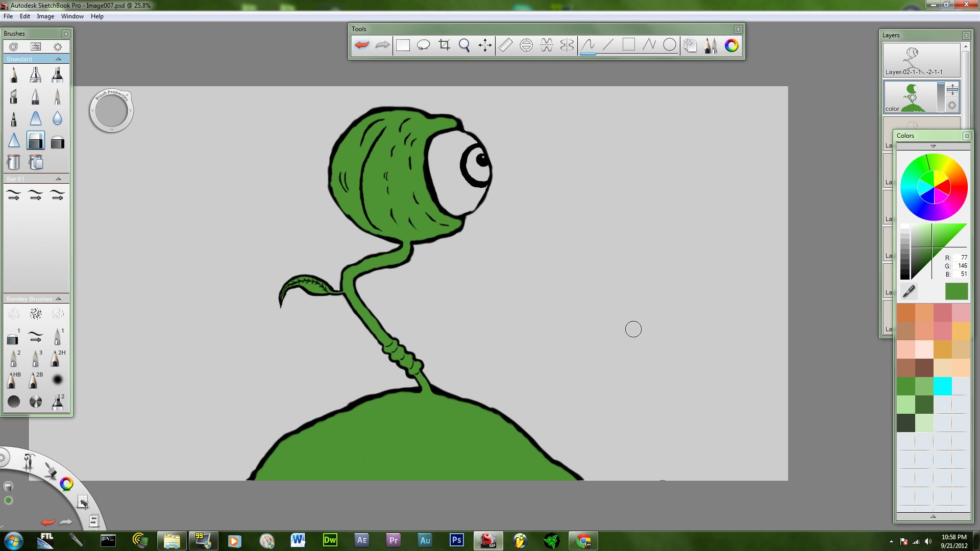The height and width of the screenshot is (551, 980).
Task: Click the Redo arrow in Tools palette
Action: [382, 45]
